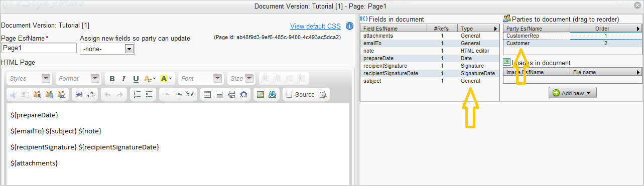The height and width of the screenshot is (186, 644).
Task: Insert a special character (omega)
Action: point(243,94)
